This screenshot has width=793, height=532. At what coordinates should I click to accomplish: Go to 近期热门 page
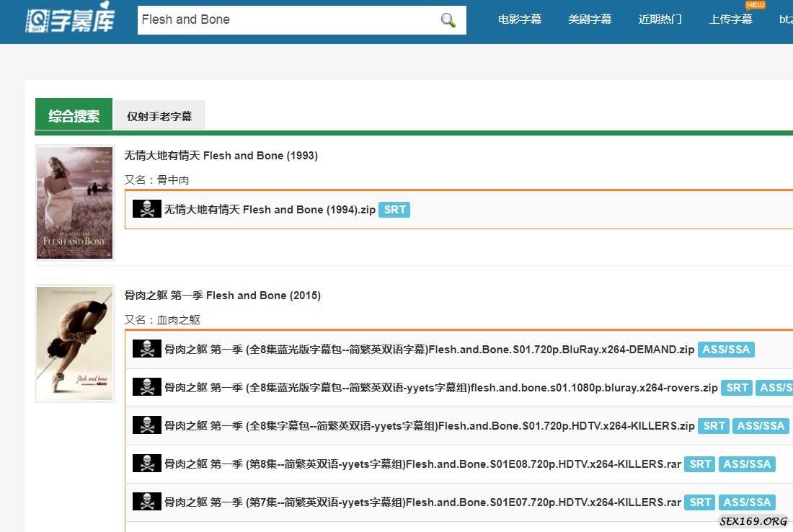click(660, 19)
